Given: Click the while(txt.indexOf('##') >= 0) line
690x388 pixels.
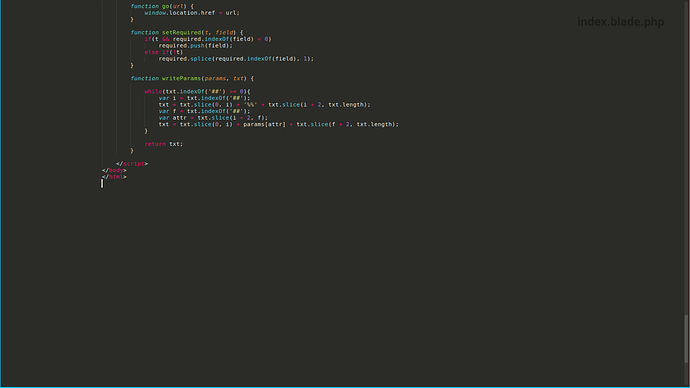Looking at the screenshot, I should 197,92.
